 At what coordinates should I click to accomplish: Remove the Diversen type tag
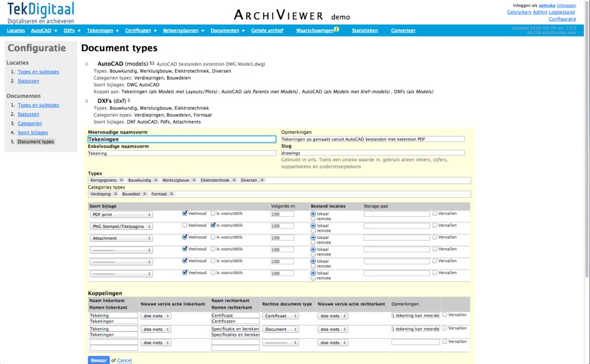pyautogui.click(x=262, y=180)
